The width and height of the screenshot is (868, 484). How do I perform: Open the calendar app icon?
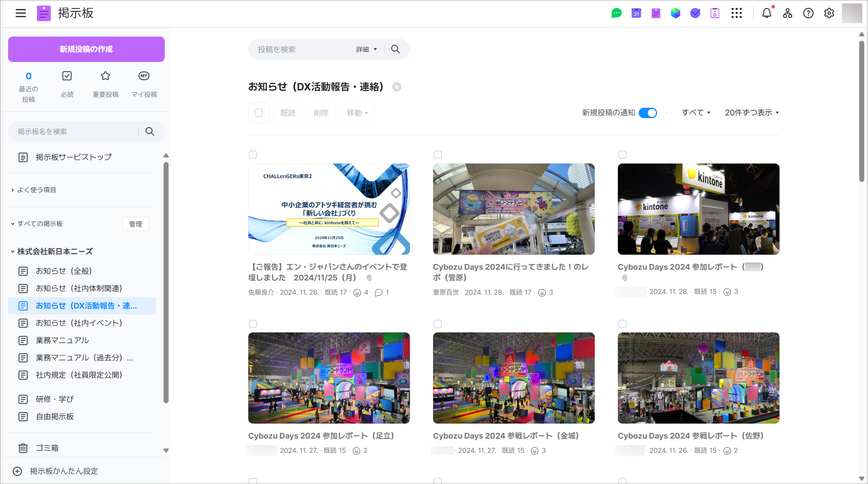636,13
